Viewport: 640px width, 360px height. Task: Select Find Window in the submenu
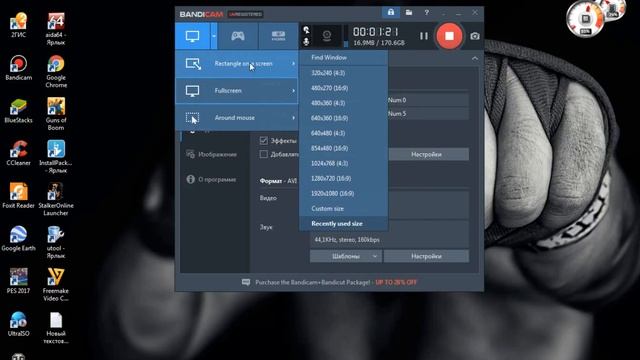[x=343, y=58]
